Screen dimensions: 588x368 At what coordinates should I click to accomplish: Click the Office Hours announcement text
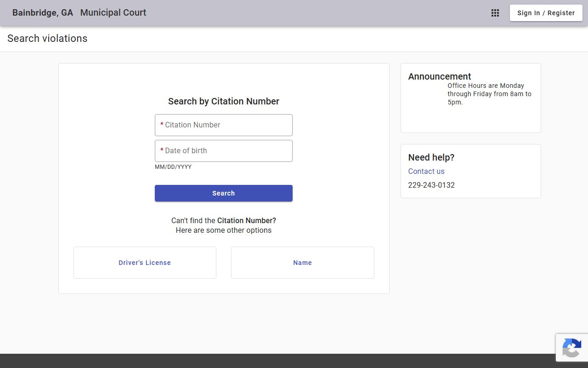click(x=490, y=94)
